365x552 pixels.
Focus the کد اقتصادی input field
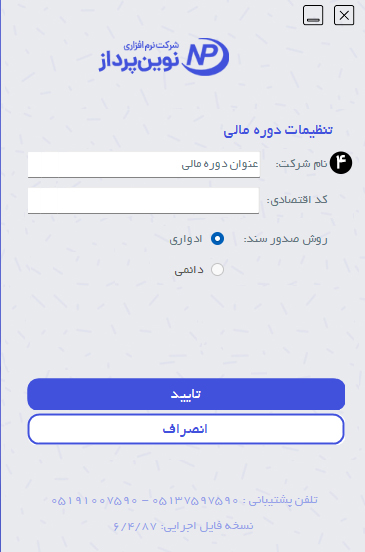[x=143, y=201]
